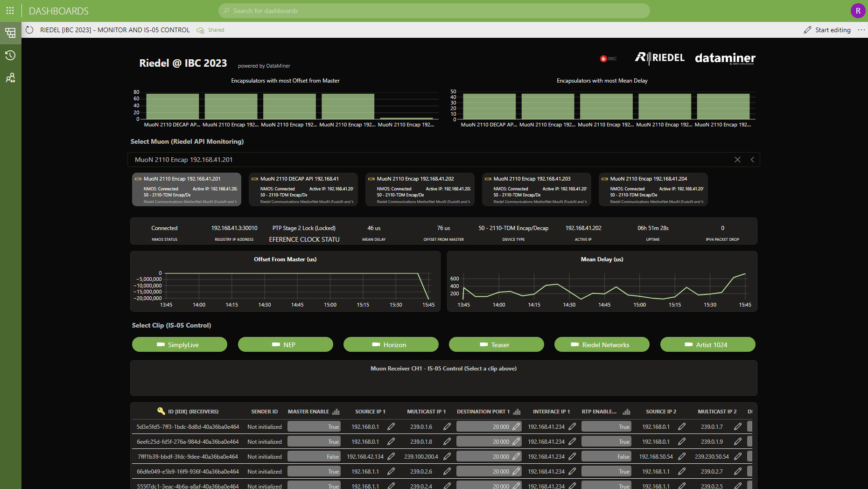Open the recent dashboards history icon
The width and height of the screenshot is (868, 489).
[x=10, y=56]
